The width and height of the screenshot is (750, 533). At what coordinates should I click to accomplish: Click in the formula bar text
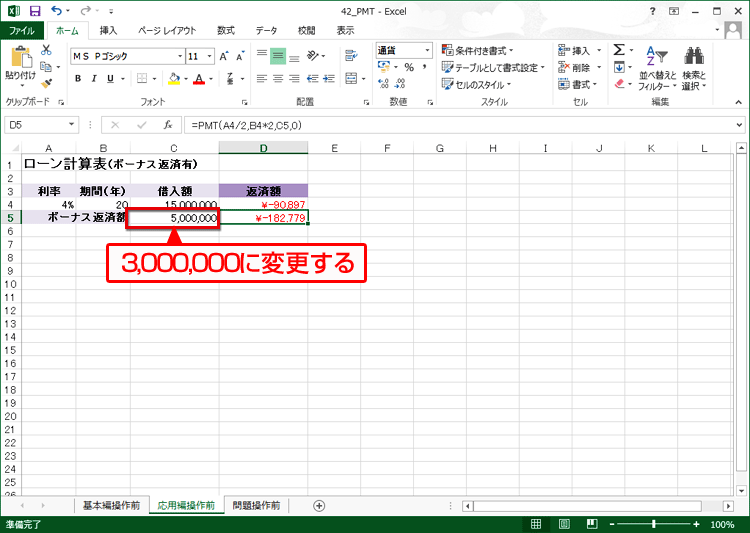click(246, 125)
